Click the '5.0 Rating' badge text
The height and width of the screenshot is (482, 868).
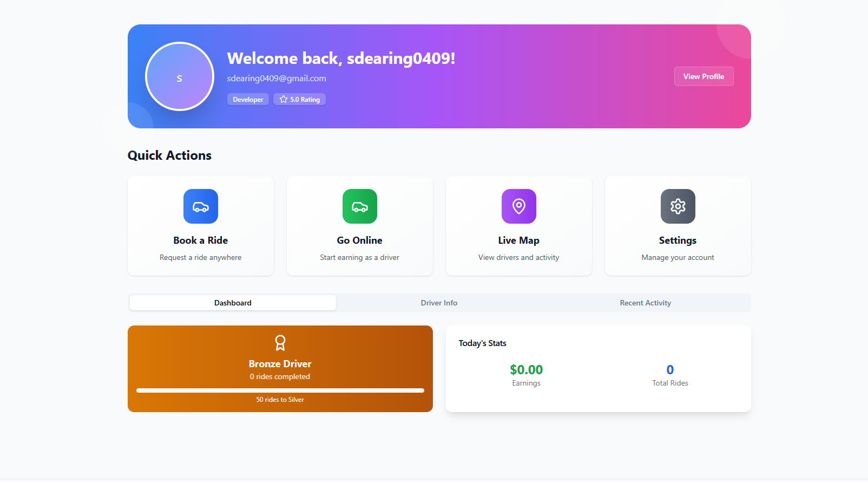tap(305, 100)
